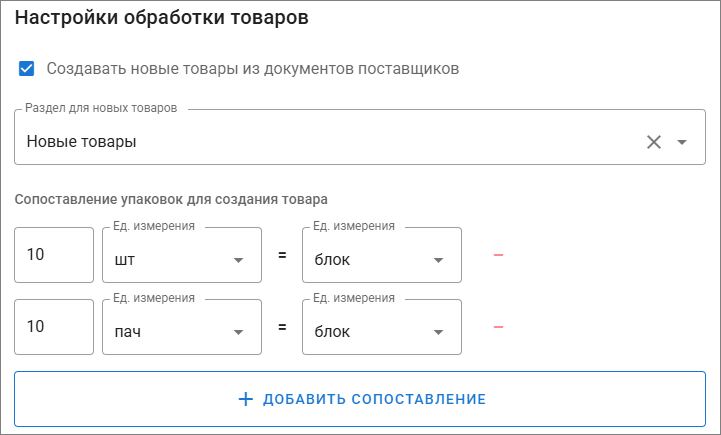The width and height of the screenshot is (721, 435).
Task: Remove the first packaging mapping row
Action: (x=498, y=255)
